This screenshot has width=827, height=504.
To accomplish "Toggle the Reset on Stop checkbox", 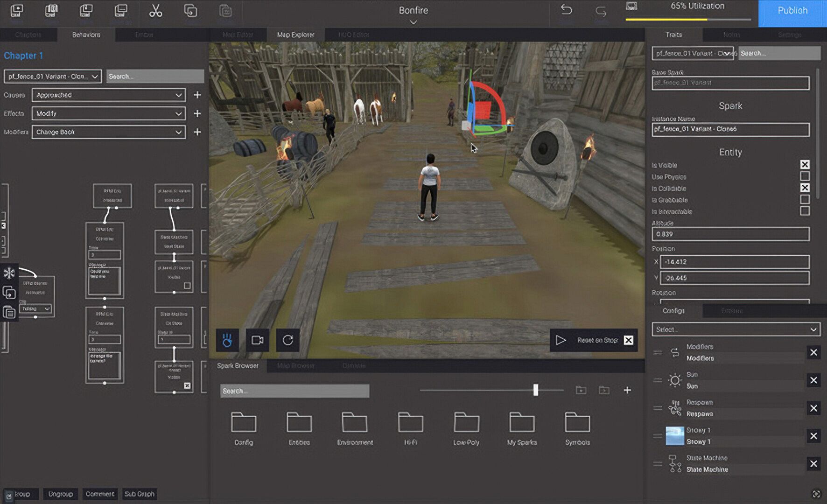I will [629, 340].
